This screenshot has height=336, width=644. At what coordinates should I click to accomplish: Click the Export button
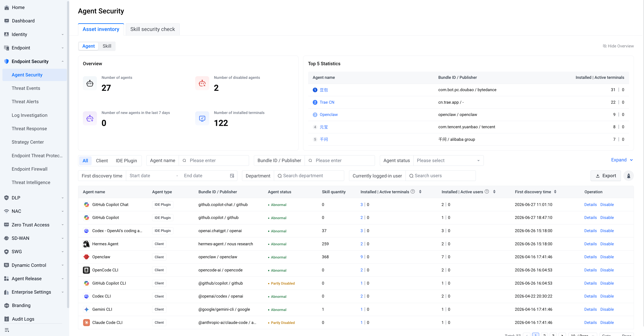point(606,176)
